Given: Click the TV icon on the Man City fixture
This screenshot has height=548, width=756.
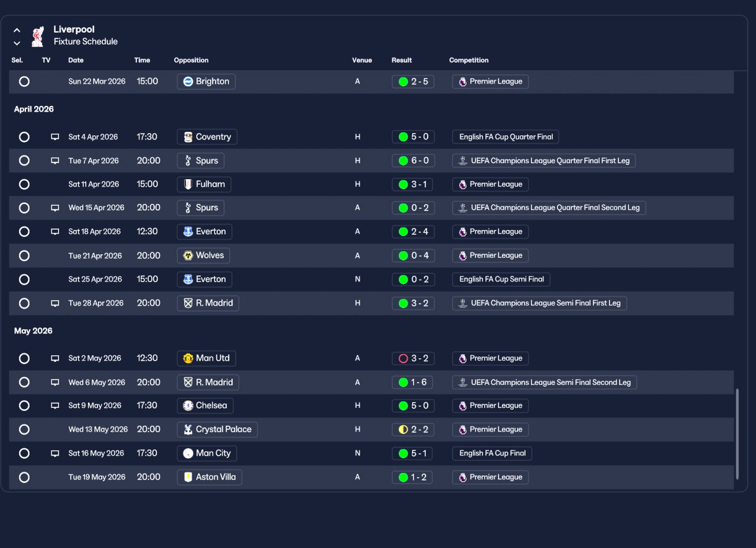Looking at the screenshot, I should pyautogui.click(x=55, y=453).
